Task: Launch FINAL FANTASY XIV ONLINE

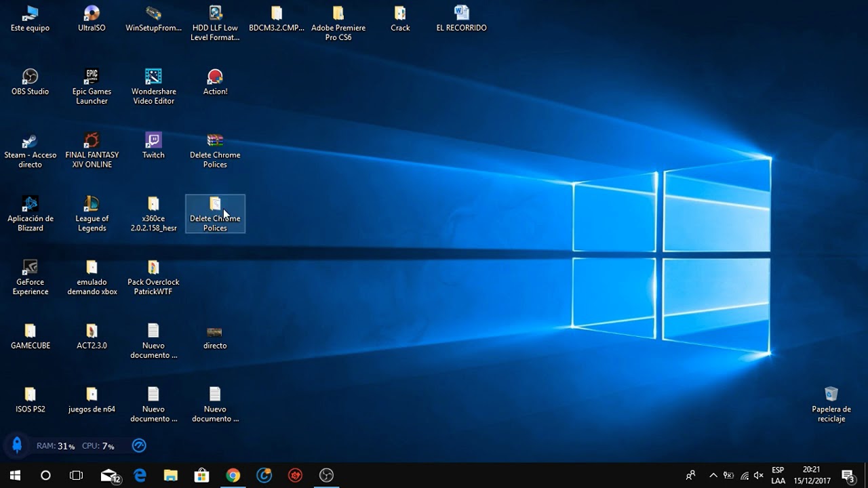Action: pyautogui.click(x=92, y=150)
